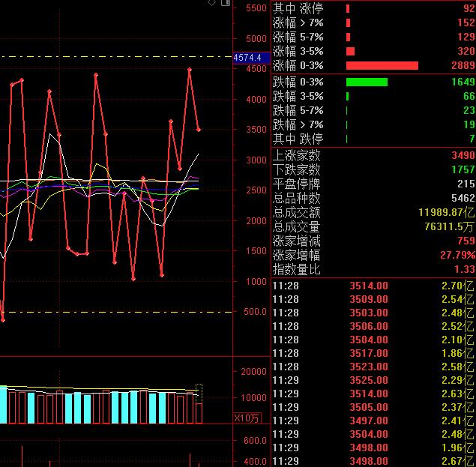Image resolution: width=476 pixels, height=467 pixels.
Task: Select the highlighted 4574.4 price label
Action: [x=251, y=58]
